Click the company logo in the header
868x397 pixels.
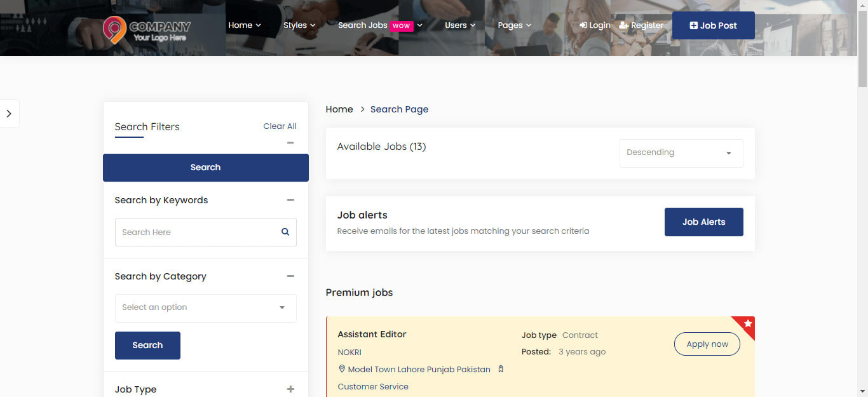coord(146,30)
